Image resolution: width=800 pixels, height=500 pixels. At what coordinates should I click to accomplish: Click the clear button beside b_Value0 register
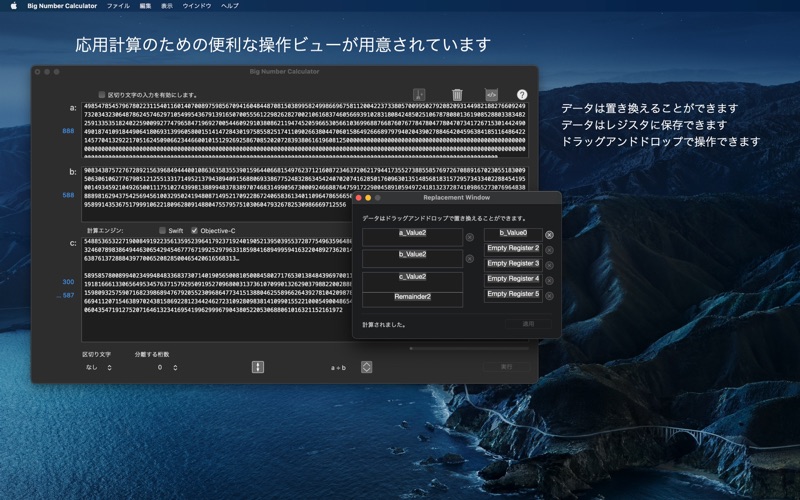pos(549,235)
